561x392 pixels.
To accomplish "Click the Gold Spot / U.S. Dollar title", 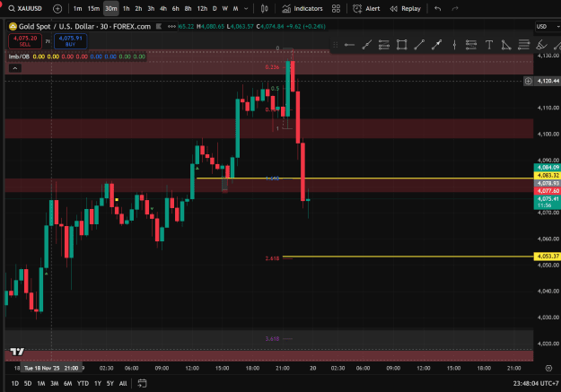I will coord(84,27).
